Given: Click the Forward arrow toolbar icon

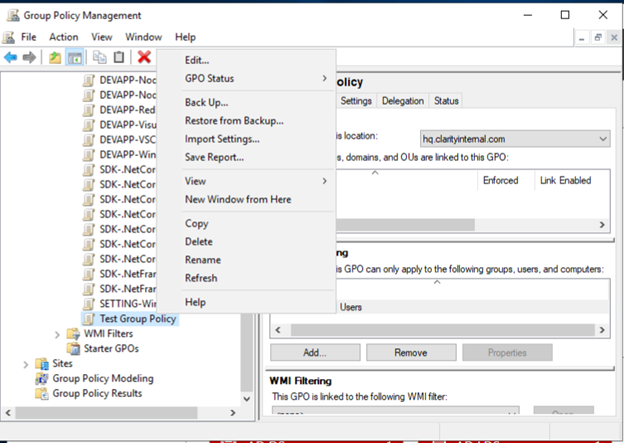Looking at the screenshot, I should coord(29,58).
